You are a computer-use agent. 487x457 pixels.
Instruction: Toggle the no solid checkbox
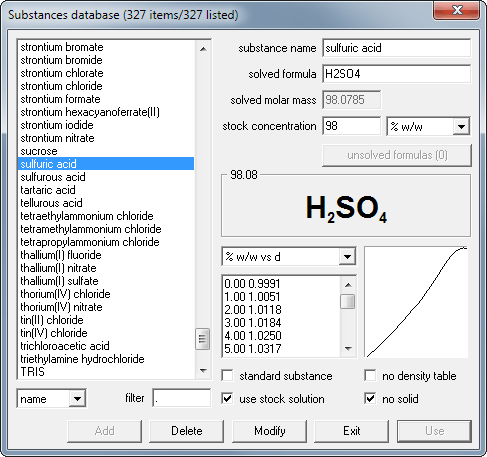point(370,399)
